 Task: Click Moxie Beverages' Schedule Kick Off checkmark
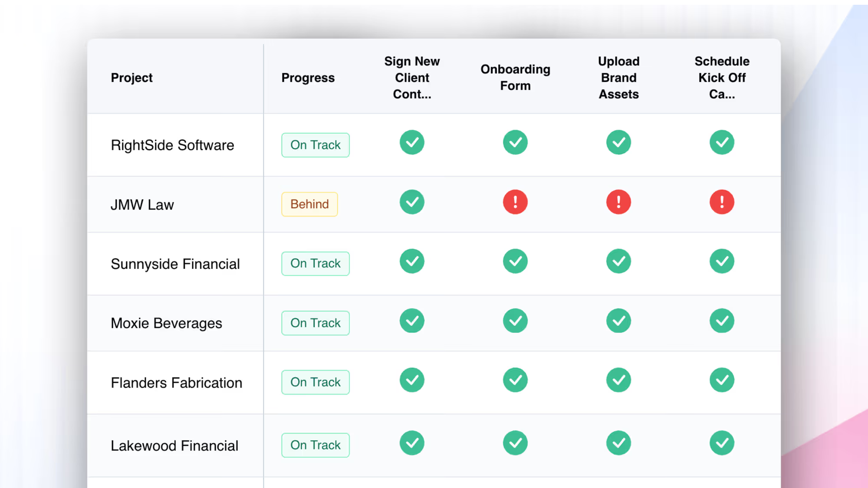[x=722, y=321]
